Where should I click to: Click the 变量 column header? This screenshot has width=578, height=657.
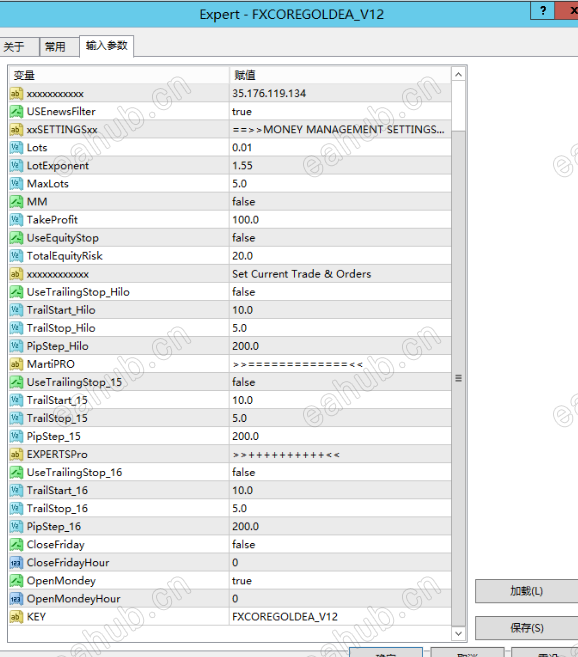[119, 75]
